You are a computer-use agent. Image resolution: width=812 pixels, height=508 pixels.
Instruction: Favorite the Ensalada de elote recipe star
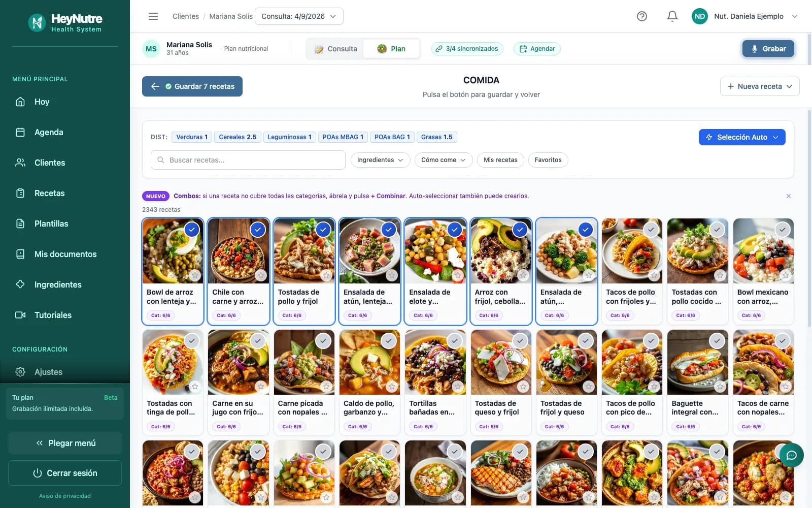point(458,275)
